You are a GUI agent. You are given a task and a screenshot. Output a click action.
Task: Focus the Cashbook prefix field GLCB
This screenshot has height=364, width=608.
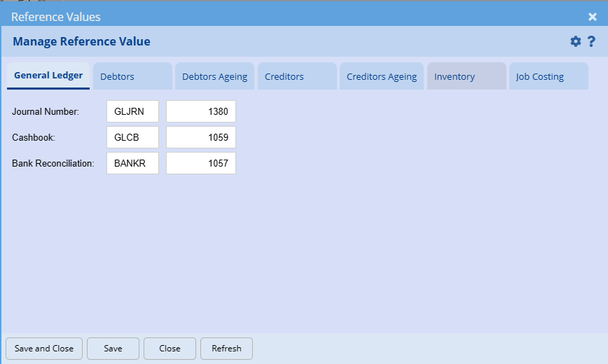click(132, 137)
